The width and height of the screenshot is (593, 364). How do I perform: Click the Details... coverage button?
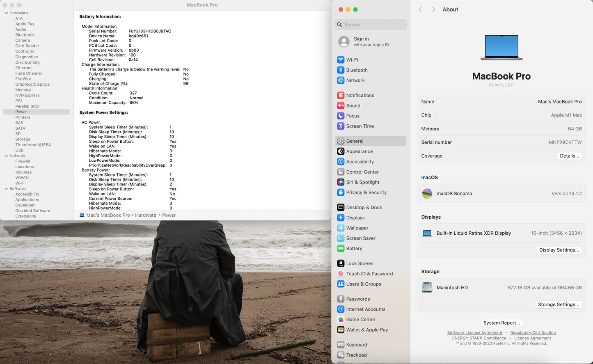pyautogui.click(x=569, y=156)
